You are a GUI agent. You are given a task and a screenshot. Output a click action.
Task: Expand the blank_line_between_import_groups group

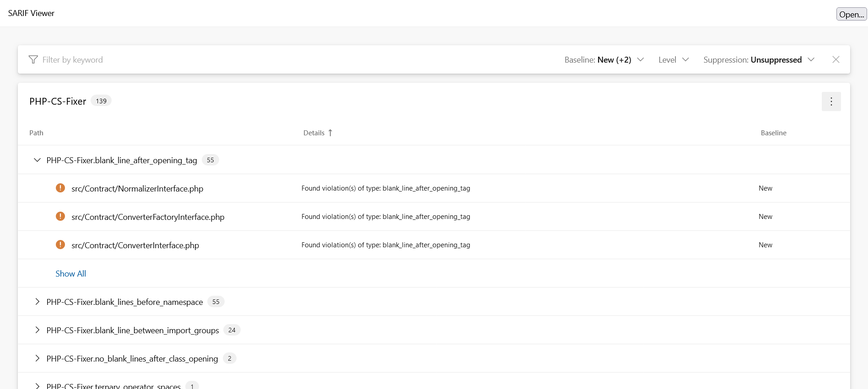click(37, 330)
